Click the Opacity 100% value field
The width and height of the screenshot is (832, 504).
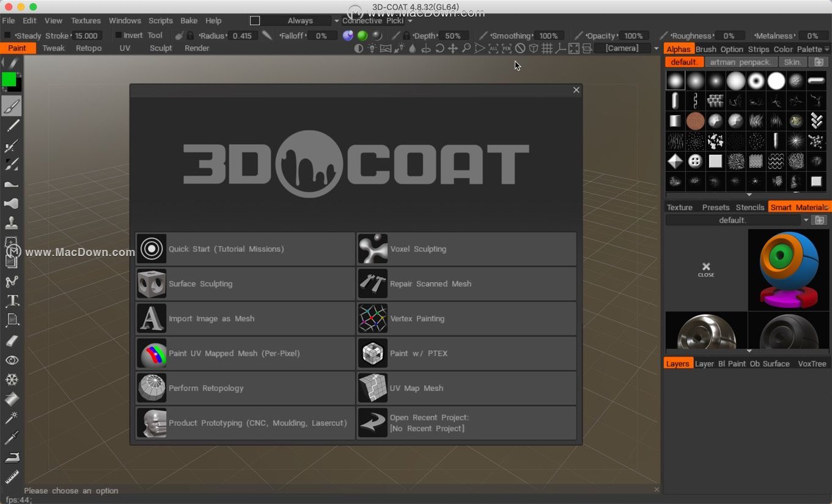pyautogui.click(x=633, y=35)
